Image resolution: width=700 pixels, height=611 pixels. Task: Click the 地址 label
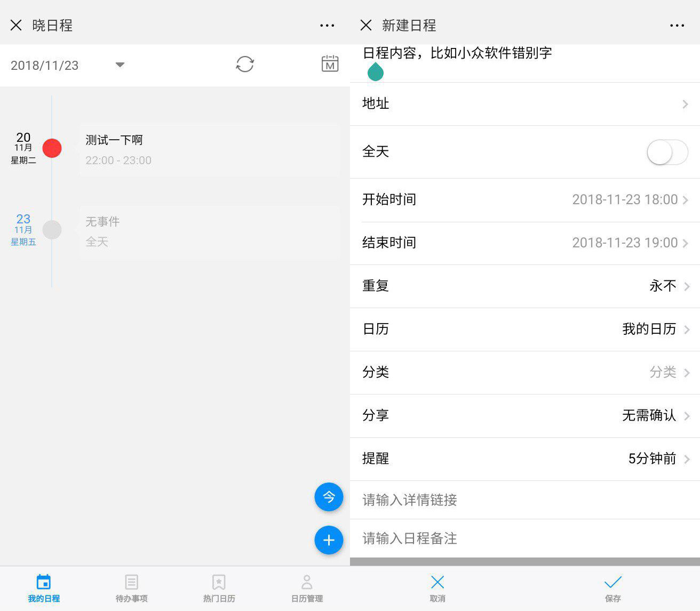click(x=376, y=103)
